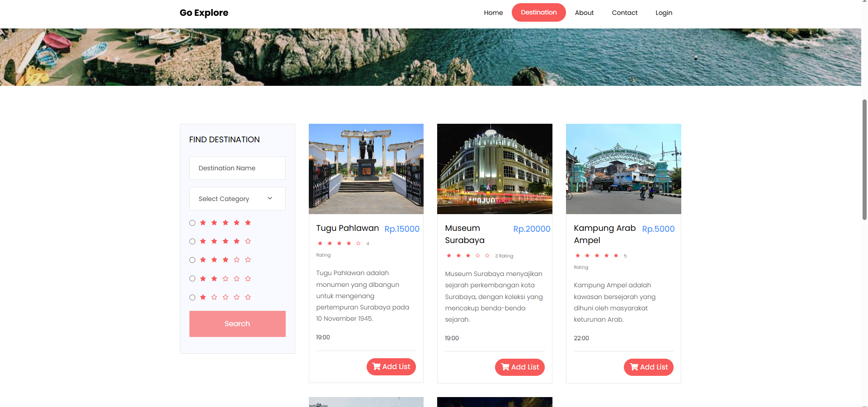
Task: Click the Search button in Find Destination
Action: [x=237, y=324]
